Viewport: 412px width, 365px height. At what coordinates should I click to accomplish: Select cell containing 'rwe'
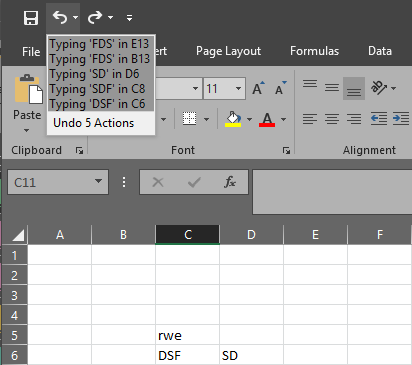[187, 335]
